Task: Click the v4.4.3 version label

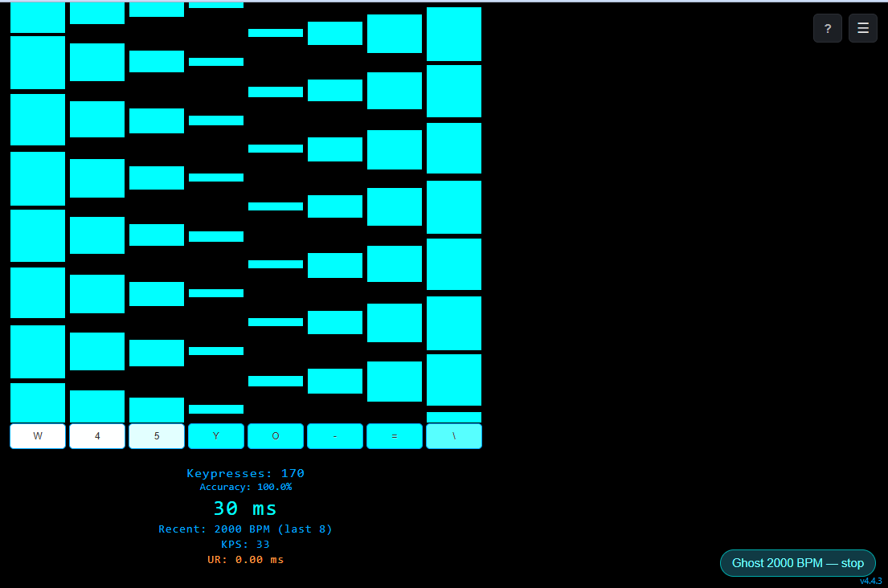Action: coord(871,582)
